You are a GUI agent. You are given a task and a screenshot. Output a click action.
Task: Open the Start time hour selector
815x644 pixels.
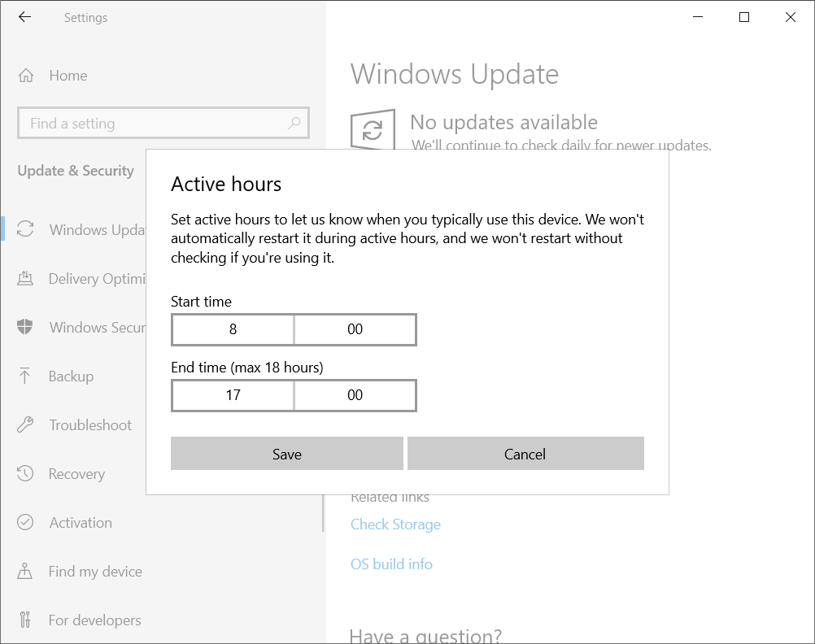click(233, 329)
